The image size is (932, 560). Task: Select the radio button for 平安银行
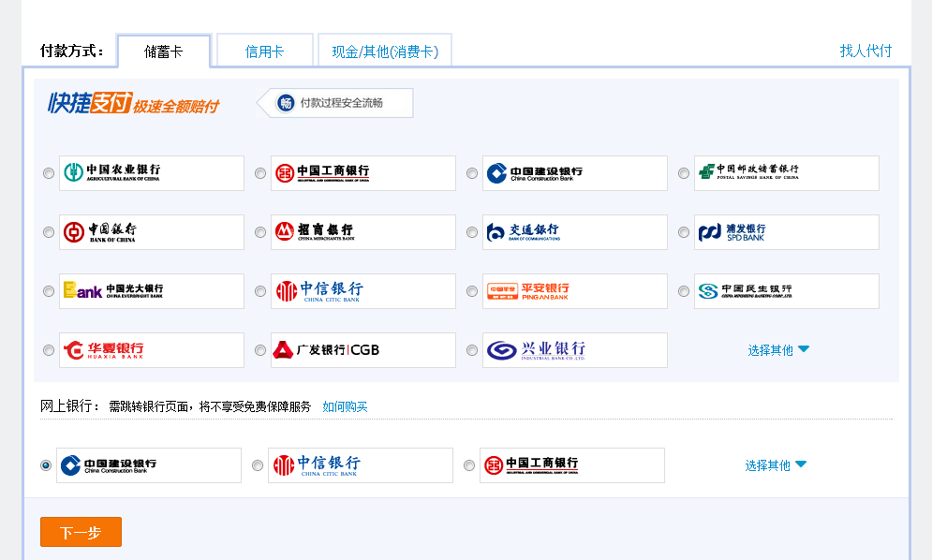(x=472, y=290)
